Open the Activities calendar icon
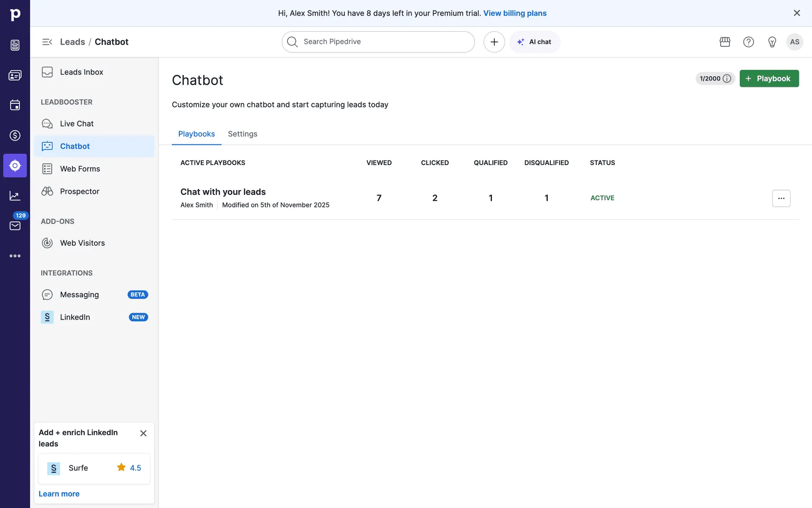This screenshot has width=812, height=508. click(x=15, y=105)
